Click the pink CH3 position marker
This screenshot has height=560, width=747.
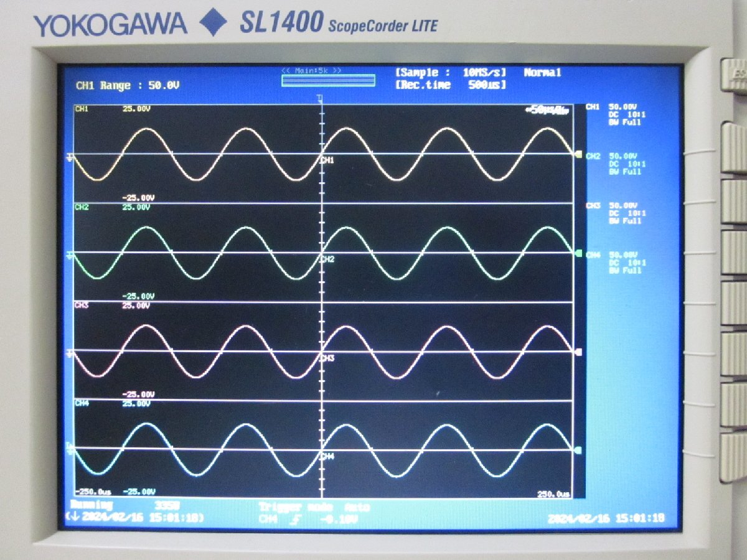[579, 352]
